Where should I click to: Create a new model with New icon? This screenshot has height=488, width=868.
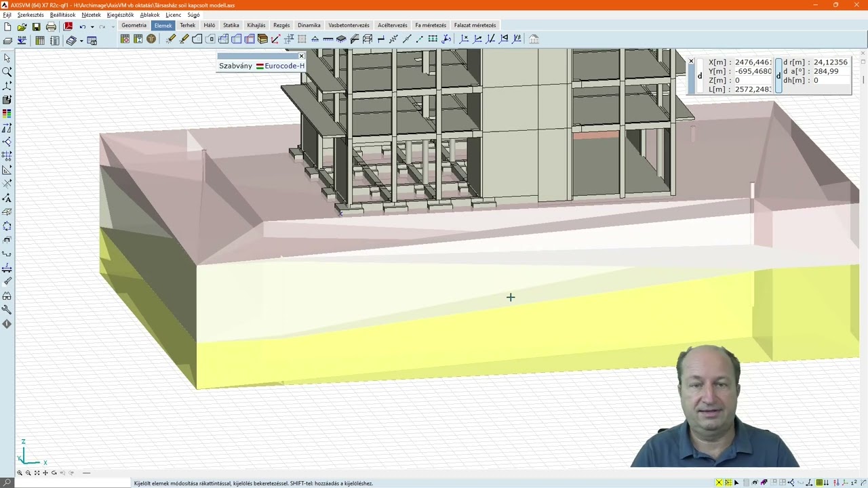click(7, 27)
